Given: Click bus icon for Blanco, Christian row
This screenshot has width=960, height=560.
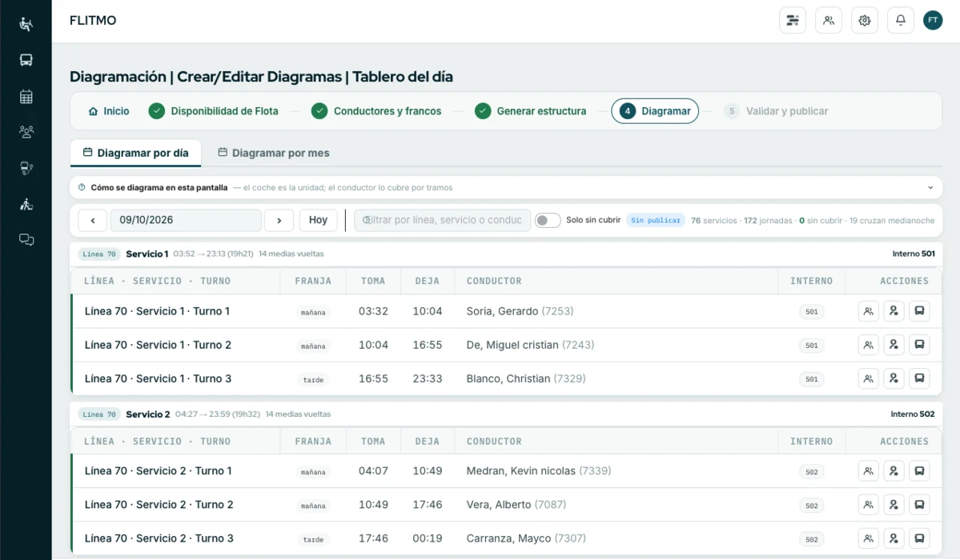Looking at the screenshot, I should click(x=920, y=378).
